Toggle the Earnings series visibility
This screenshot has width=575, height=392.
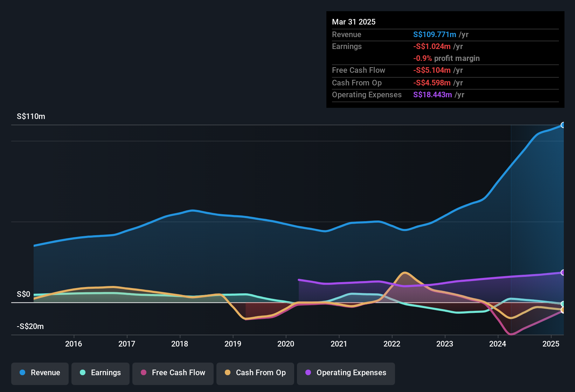101,373
